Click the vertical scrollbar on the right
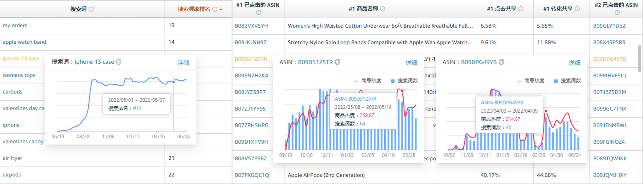 pos(640,58)
